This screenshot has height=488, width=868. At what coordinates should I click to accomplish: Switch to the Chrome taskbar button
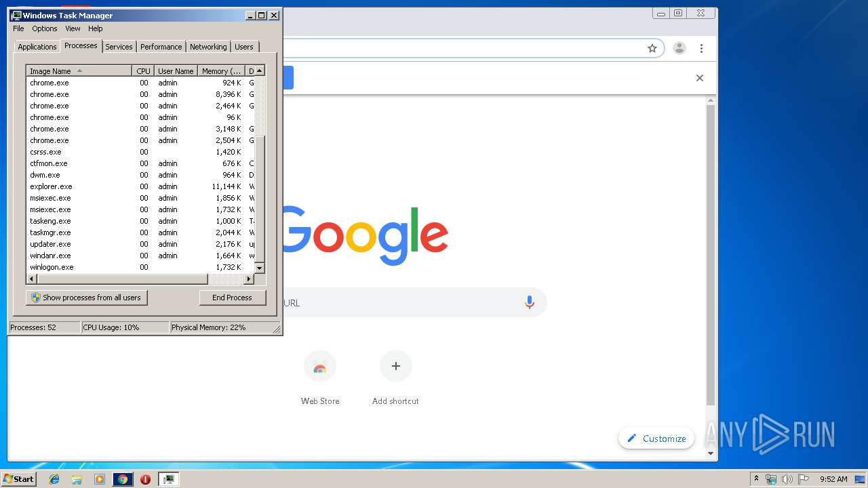tap(123, 479)
